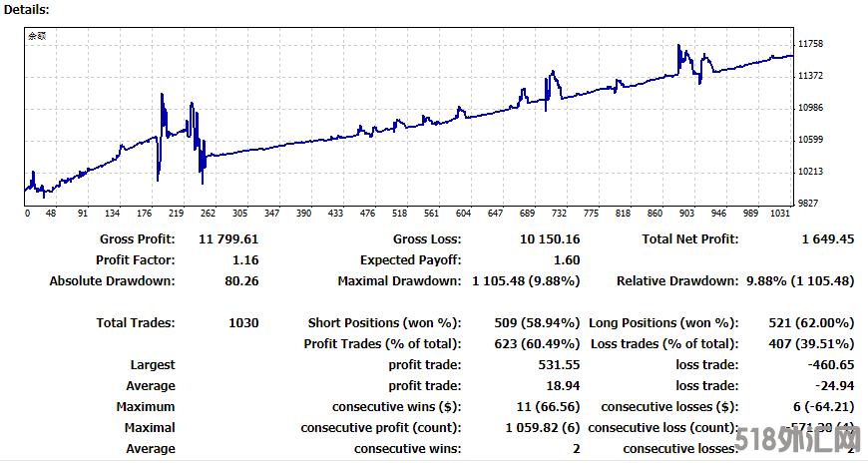The width and height of the screenshot is (868, 463).
Task: Select the Long Positions (won %): label
Action: [663, 323]
